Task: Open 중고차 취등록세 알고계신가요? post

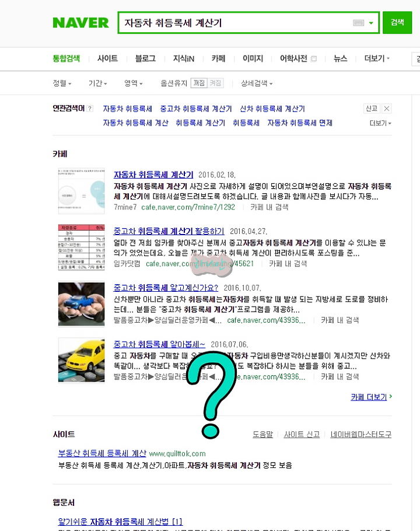Action: coord(166,288)
